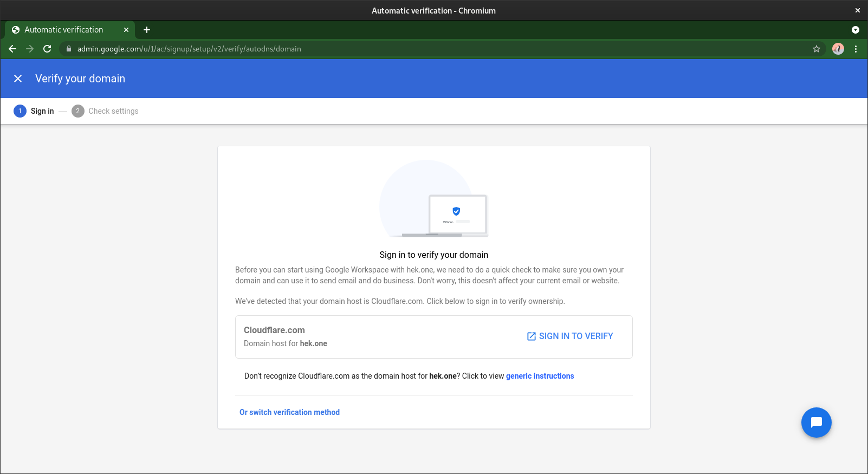Viewport: 868px width, 474px height.
Task: Click Domain host for hek.one text
Action: [x=286, y=343]
